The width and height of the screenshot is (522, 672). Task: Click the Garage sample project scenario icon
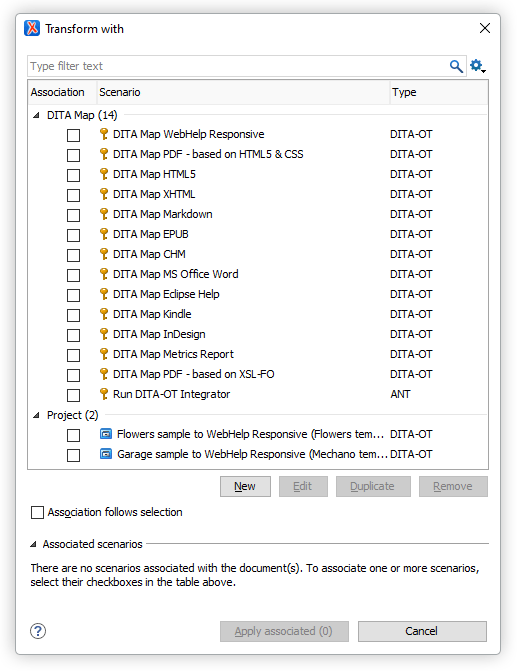coord(105,454)
